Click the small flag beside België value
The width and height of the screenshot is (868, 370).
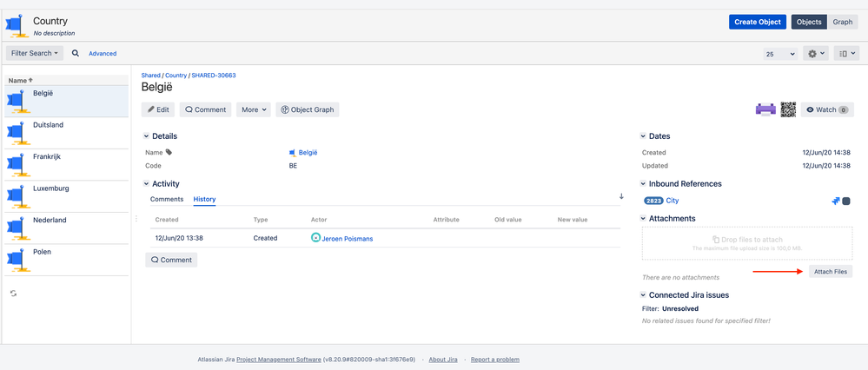point(292,153)
